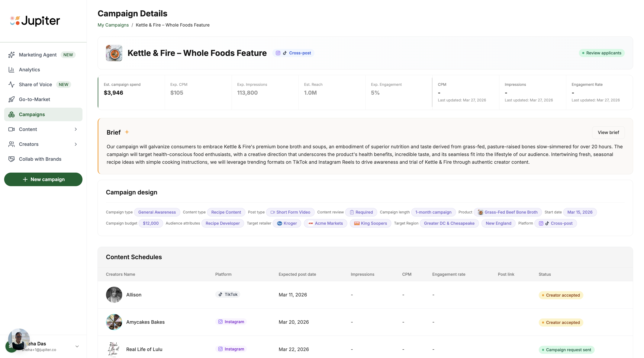Click the Review applicants status badge

[x=601, y=53]
